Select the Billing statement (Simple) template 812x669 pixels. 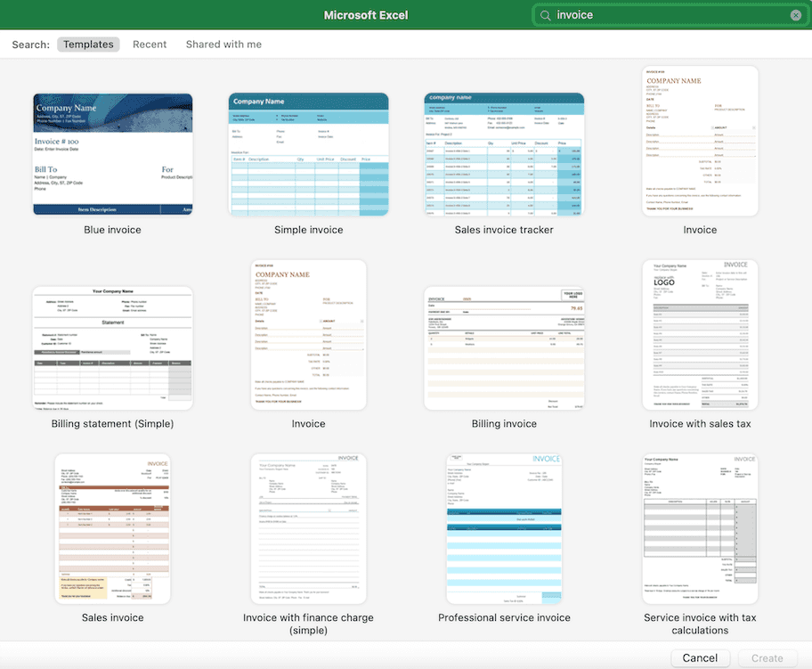113,347
